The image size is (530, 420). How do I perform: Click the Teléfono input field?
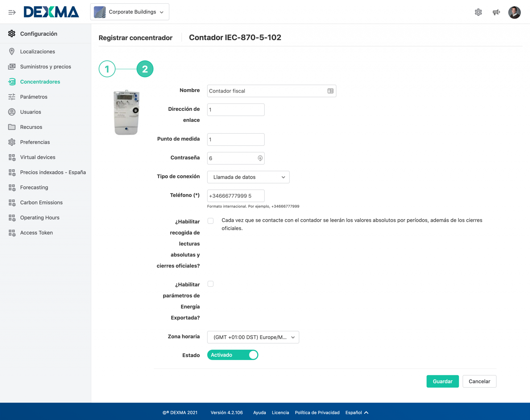click(236, 196)
